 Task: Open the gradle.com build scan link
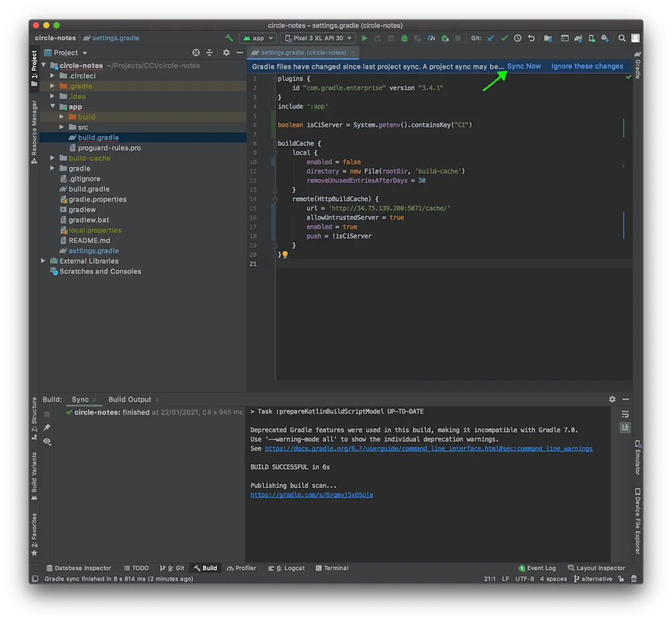(x=312, y=494)
